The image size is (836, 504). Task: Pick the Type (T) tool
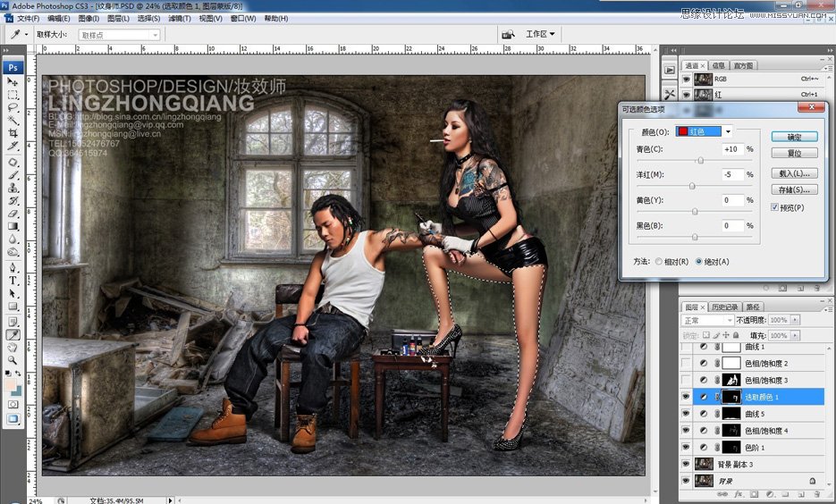(13, 280)
